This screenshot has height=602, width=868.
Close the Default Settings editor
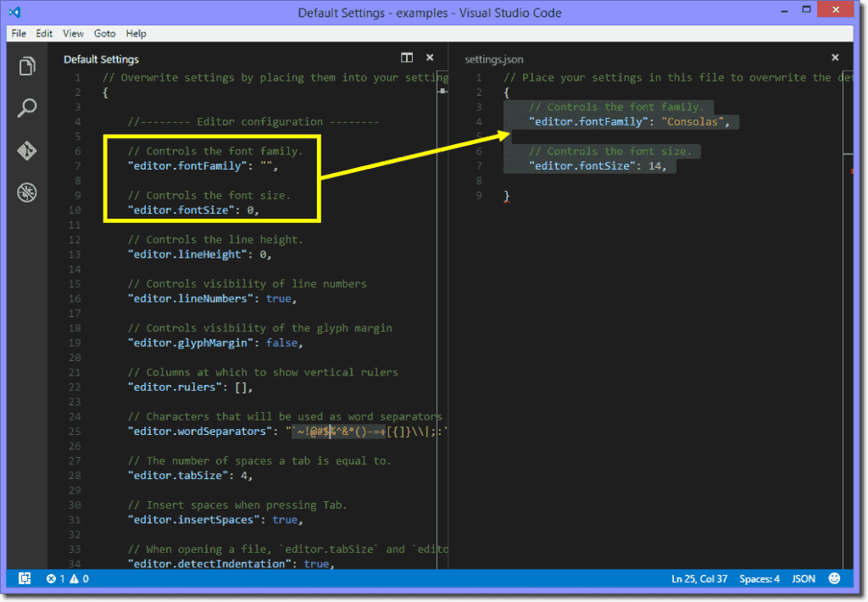(x=430, y=58)
